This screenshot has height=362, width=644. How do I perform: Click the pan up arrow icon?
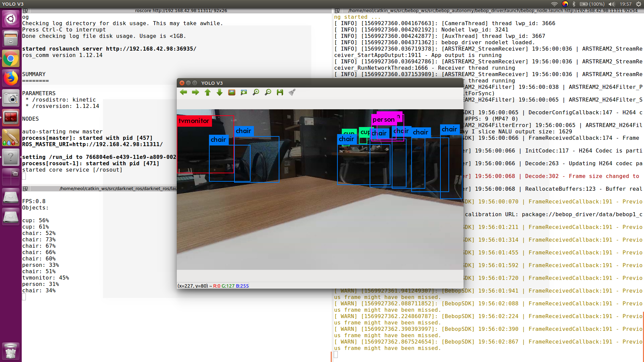(x=207, y=92)
